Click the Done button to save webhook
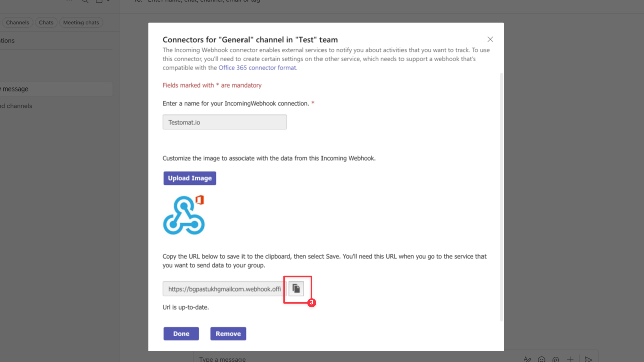The height and width of the screenshot is (362, 644). pos(181,333)
